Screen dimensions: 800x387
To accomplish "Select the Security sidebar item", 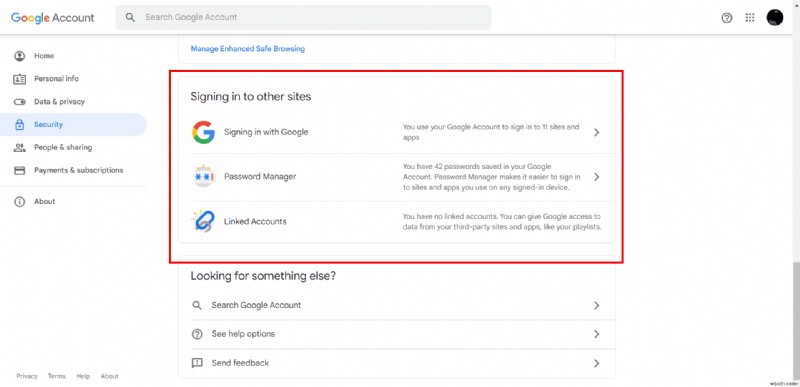I will coord(73,124).
